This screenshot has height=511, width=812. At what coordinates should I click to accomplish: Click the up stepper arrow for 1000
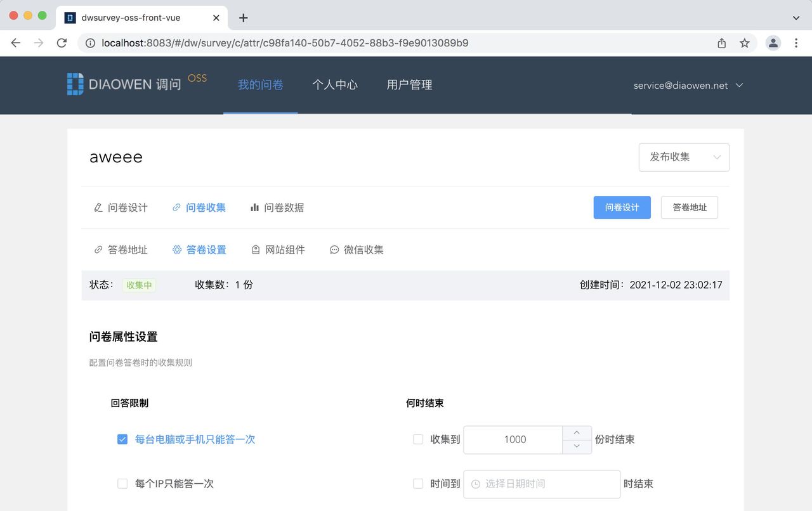pyautogui.click(x=576, y=432)
